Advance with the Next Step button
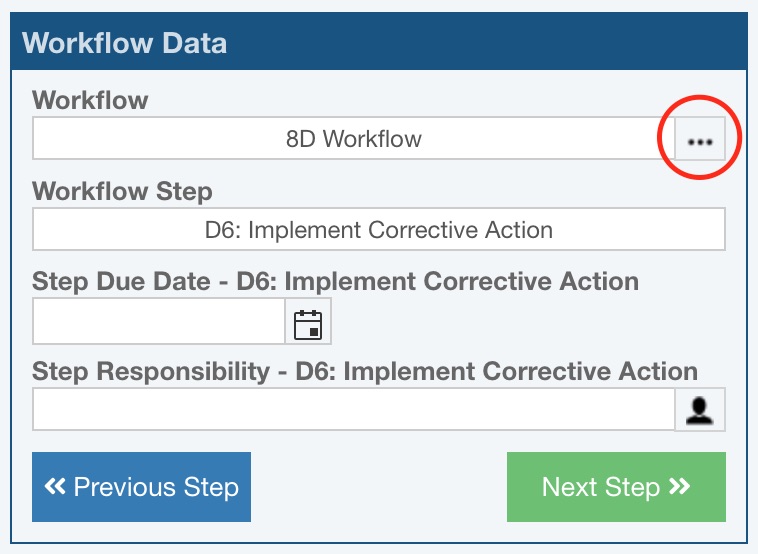Viewport: 758px width, 554px height. click(x=616, y=487)
